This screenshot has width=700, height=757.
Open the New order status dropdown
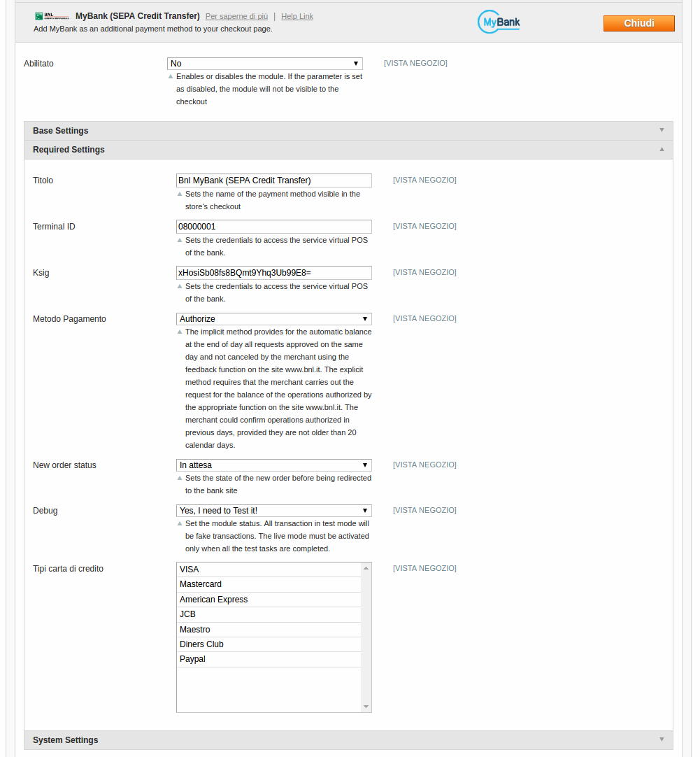(274, 465)
